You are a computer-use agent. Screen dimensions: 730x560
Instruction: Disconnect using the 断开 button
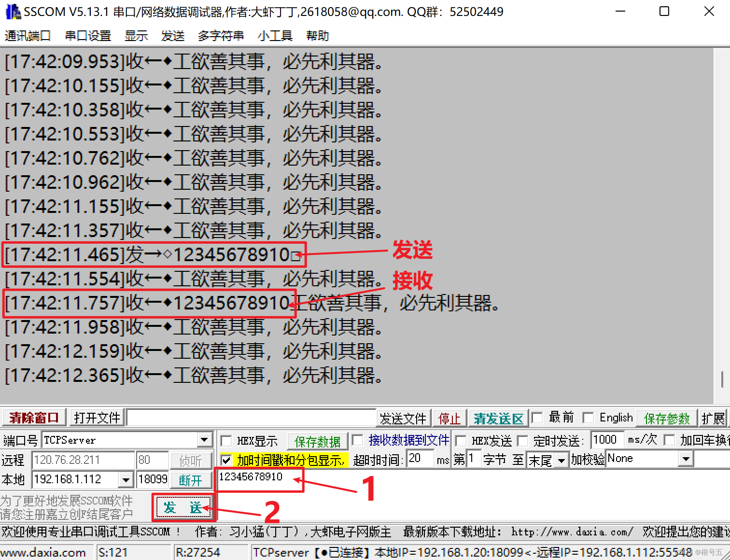point(191,479)
